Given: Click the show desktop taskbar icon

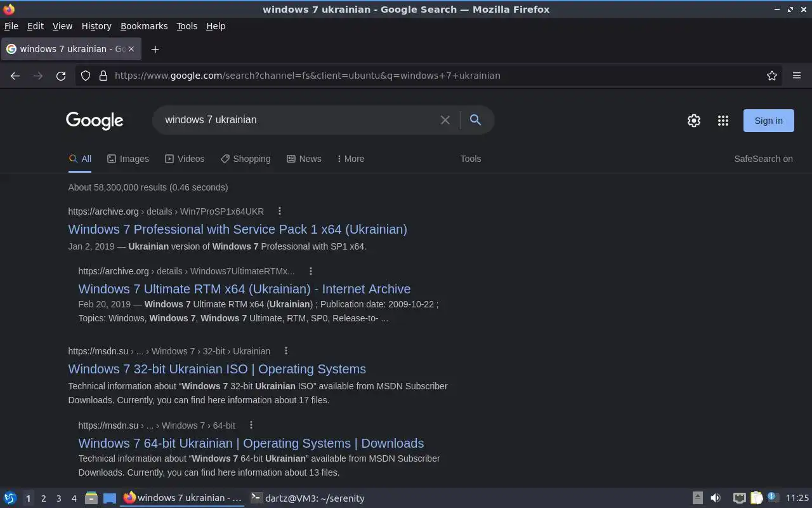Looking at the screenshot, I should pyautogui.click(x=110, y=498).
